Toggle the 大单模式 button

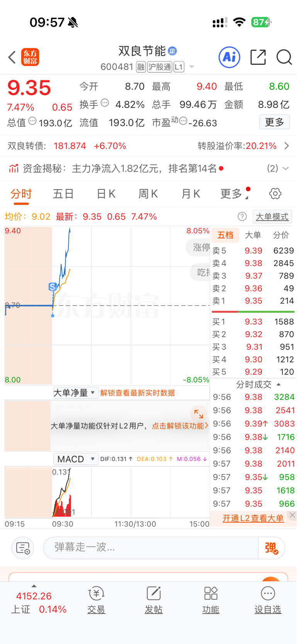(x=272, y=217)
